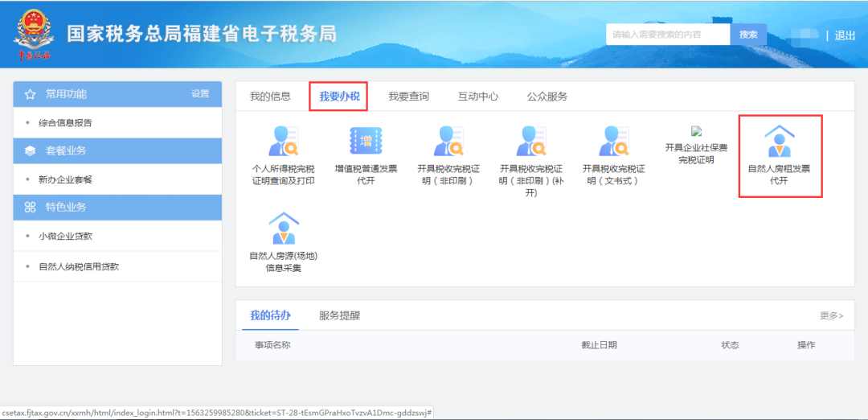868x420 pixels.
Task: Switch to 互动中心 tab
Action: (477, 97)
